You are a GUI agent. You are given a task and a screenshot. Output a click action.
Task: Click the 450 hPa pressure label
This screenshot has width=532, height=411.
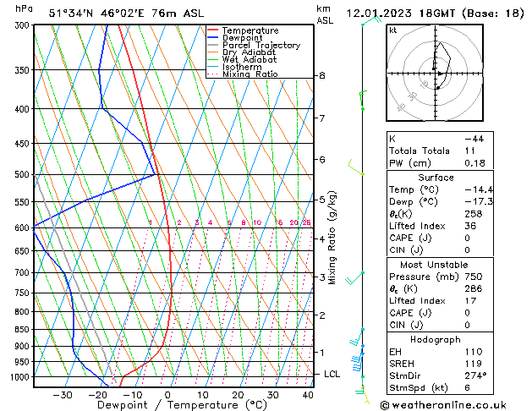(x=24, y=144)
